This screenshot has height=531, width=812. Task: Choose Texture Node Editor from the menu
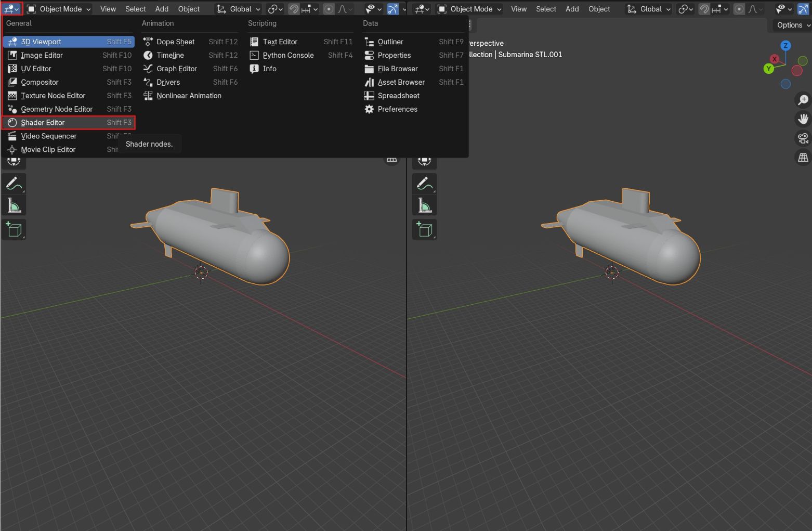69,96
